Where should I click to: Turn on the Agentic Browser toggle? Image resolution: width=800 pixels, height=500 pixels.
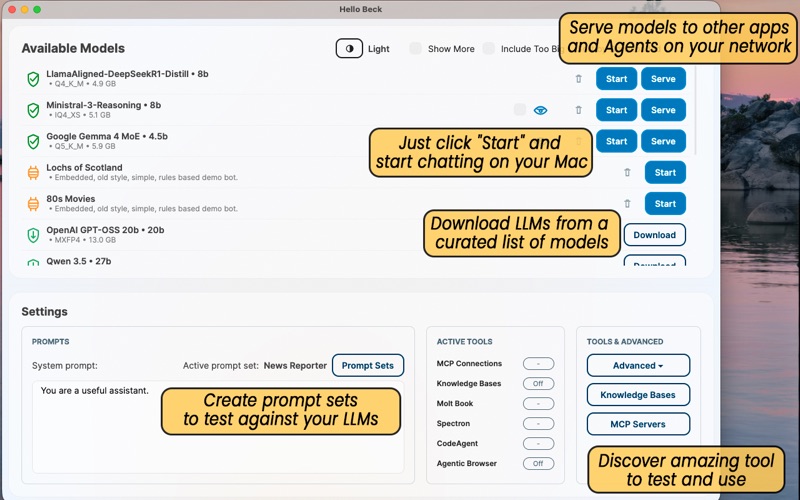[538, 463]
